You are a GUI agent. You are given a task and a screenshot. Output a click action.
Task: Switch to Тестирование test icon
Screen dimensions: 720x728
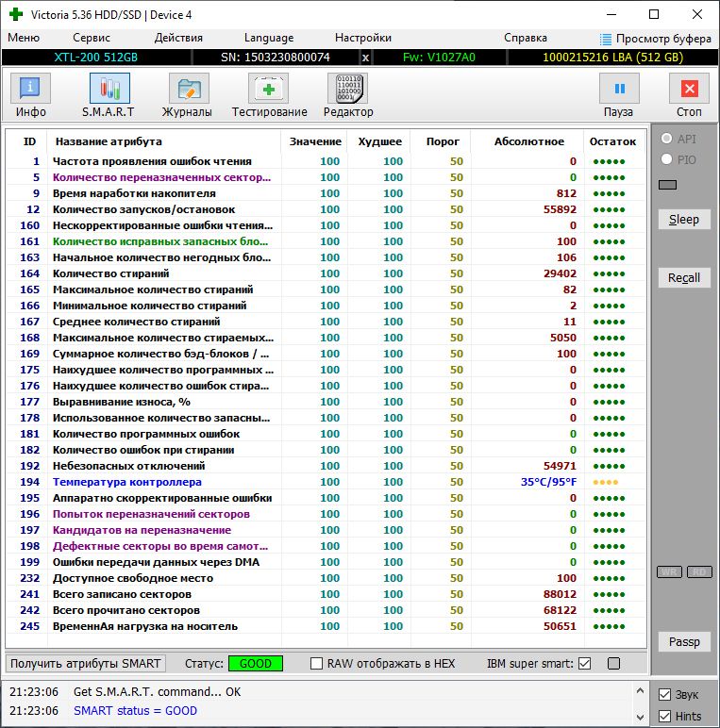[x=269, y=89]
